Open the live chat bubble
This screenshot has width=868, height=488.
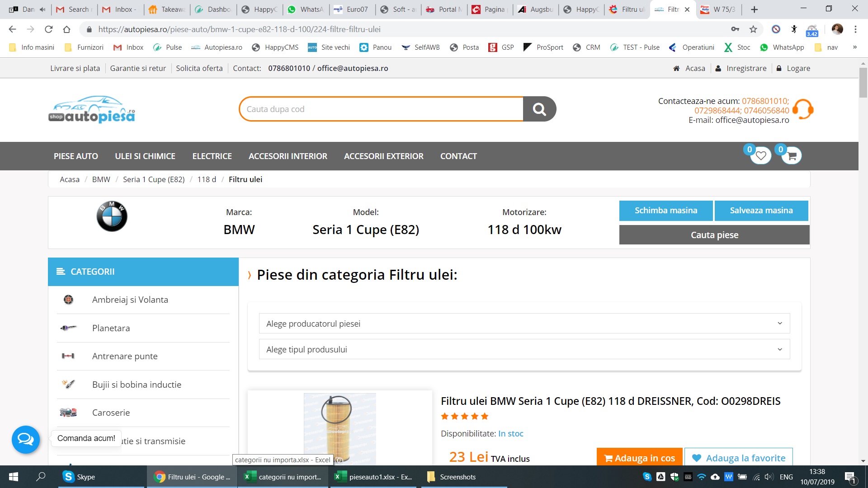[x=26, y=439]
